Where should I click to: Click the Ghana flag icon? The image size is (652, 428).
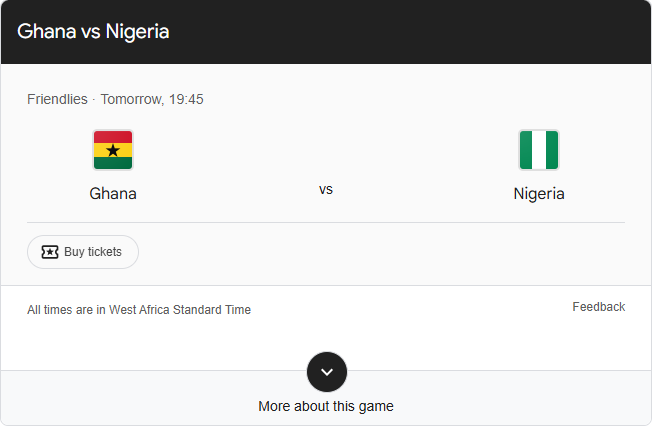tap(113, 150)
